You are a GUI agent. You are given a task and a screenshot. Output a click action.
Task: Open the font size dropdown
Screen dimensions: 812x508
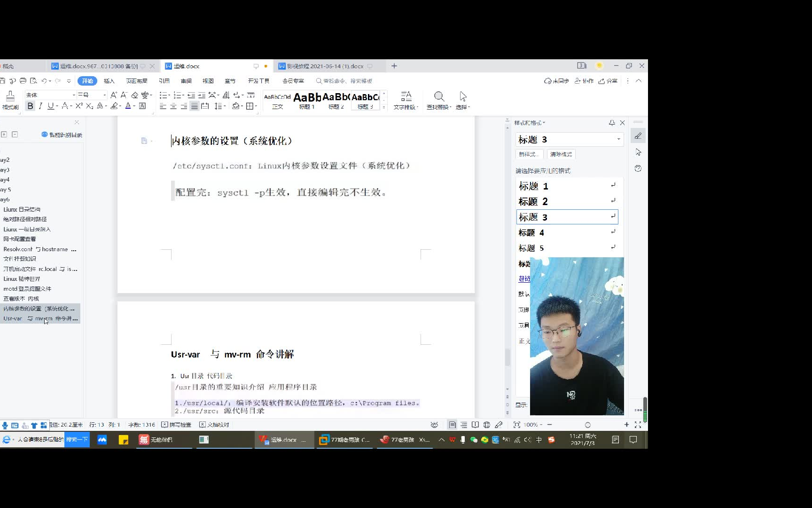tap(104, 95)
